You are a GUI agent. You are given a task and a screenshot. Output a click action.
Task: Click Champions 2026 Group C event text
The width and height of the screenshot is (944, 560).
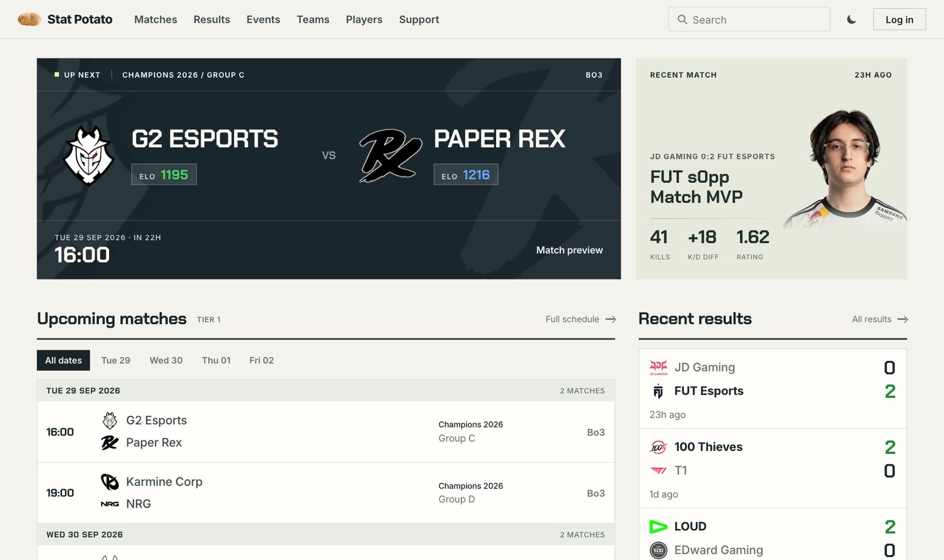click(x=471, y=431)
